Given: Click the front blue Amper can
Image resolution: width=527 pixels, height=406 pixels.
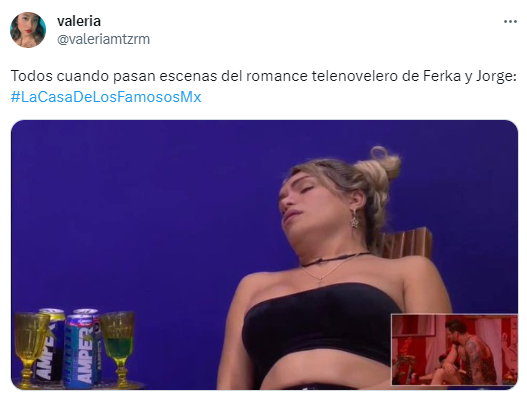Looking at the screenshot, I should 82,350.
